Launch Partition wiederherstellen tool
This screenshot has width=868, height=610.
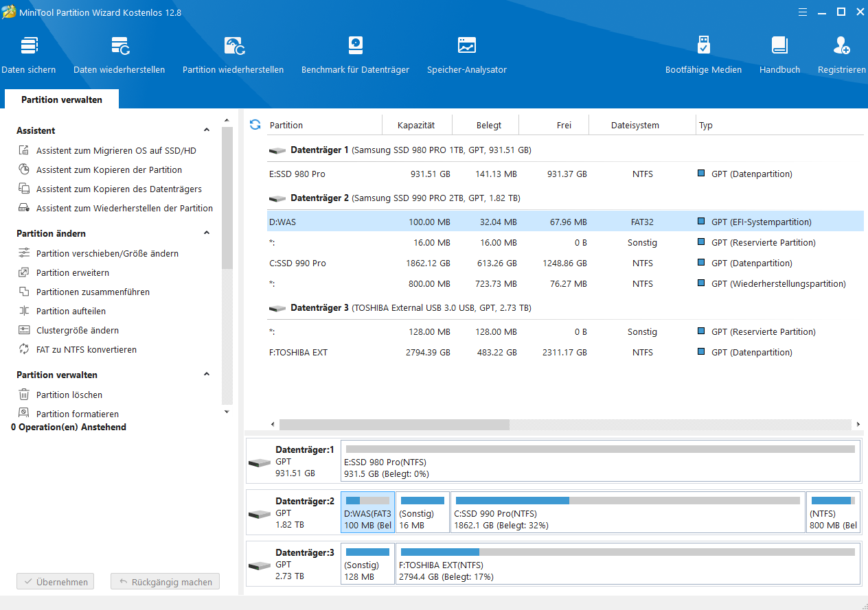(x=233, y=55)
